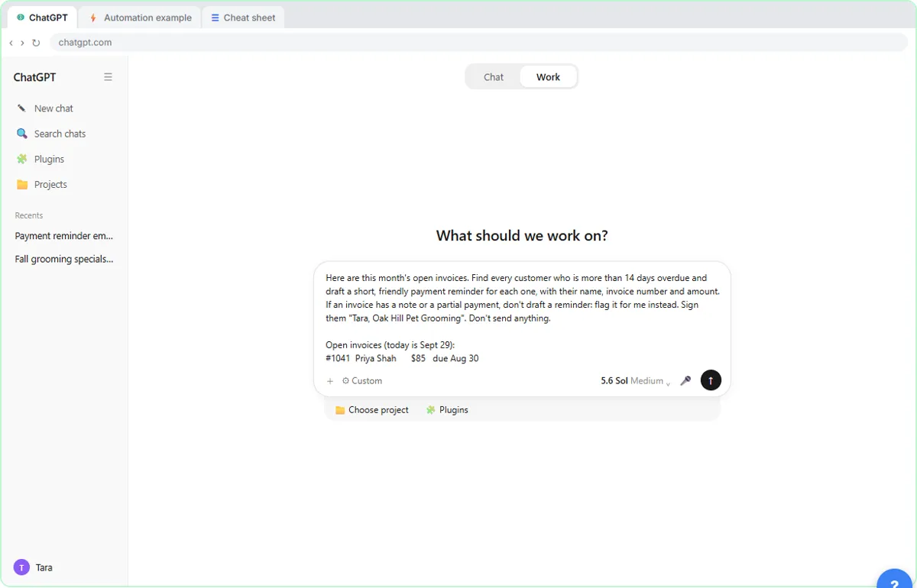Image resolution: width=917 pixels, height=588 pixels.
Task: Click the Plugins button below composer
Action: [447, 410]
